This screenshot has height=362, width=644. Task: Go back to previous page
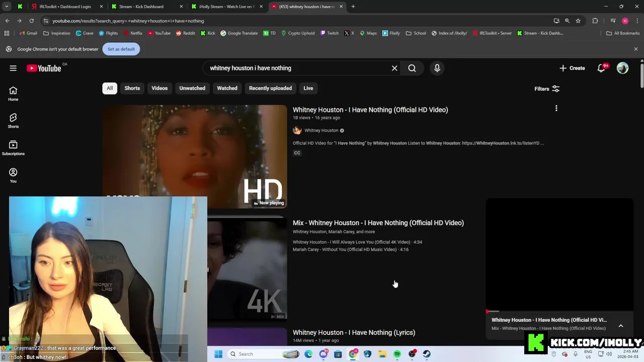(x=7, y=21)
